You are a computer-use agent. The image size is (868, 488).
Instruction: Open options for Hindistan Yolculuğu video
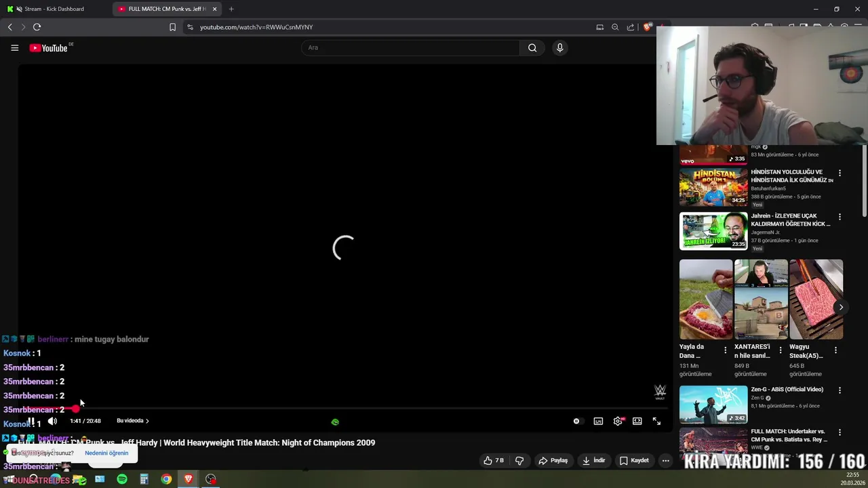(x=840, y=173)
